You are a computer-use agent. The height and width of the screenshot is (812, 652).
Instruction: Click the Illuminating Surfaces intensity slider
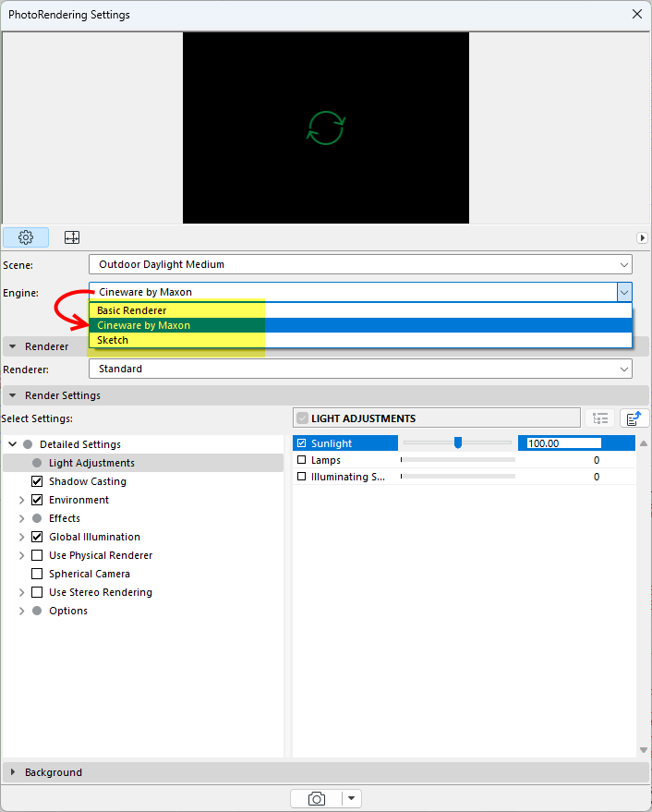pos(458,477)
